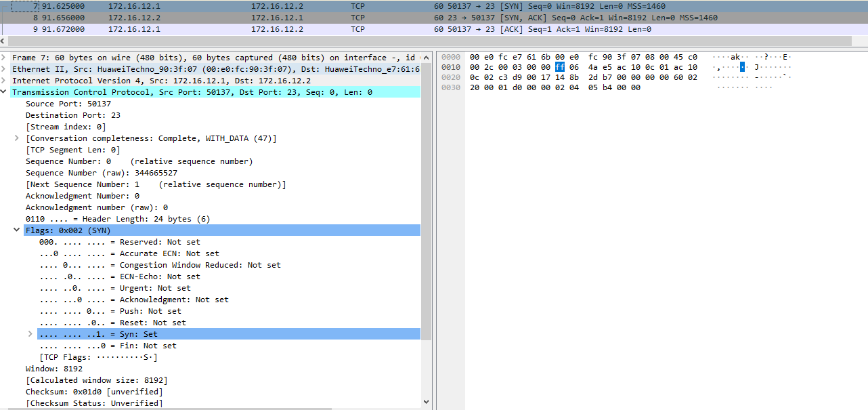868x410 pixels.
Task: Select TCP Segment Len: 0 line
Action: (x=73, y=150)
